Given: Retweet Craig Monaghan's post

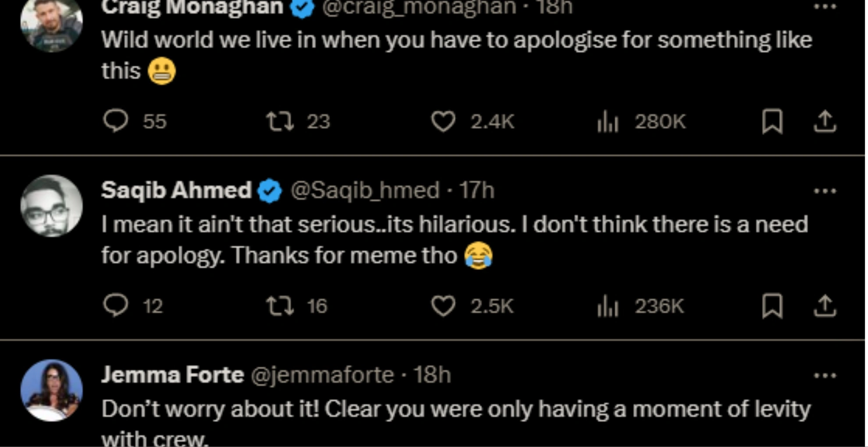Looking at the screenshot, I should point(280,121).
